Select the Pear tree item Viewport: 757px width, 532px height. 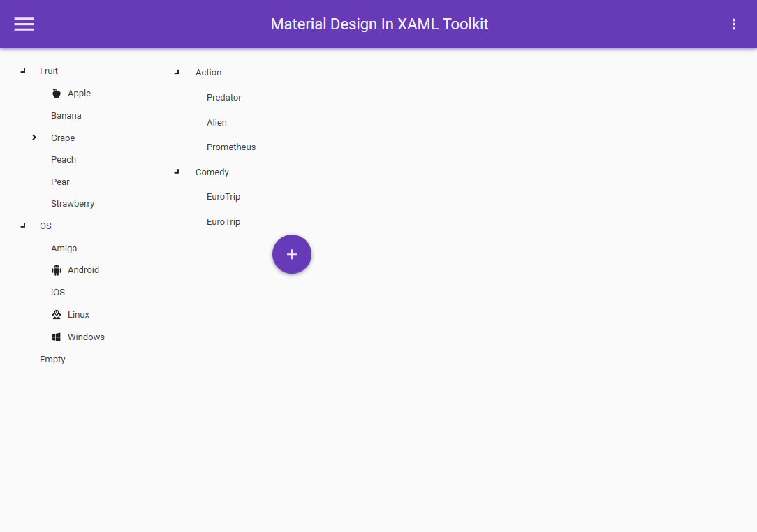click(x=60, y=182)
